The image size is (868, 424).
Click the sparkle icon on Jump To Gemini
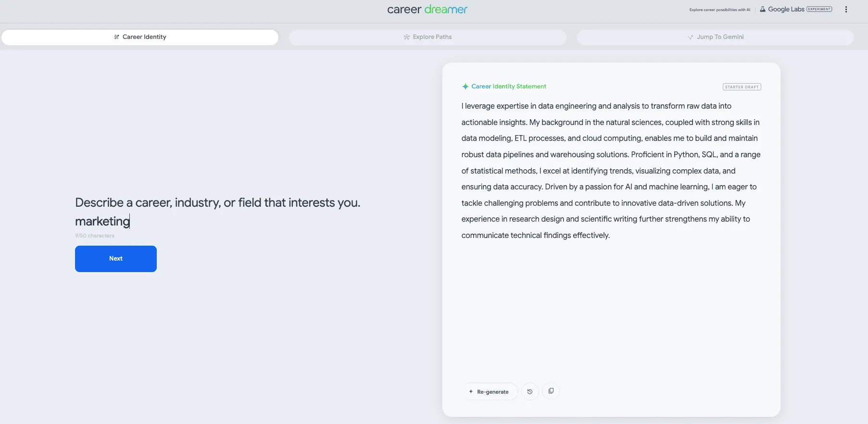pyautogui.click(x=691, y=37)
